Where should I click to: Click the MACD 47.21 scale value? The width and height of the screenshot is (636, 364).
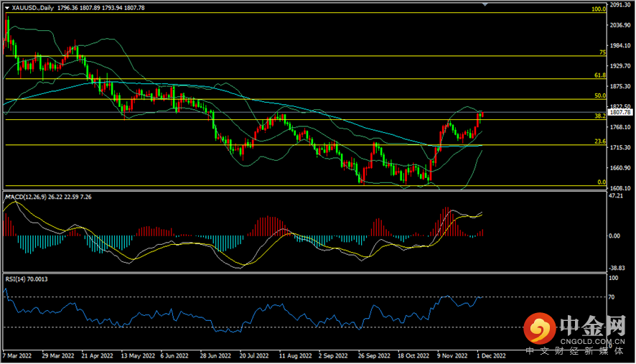[616, 195]
